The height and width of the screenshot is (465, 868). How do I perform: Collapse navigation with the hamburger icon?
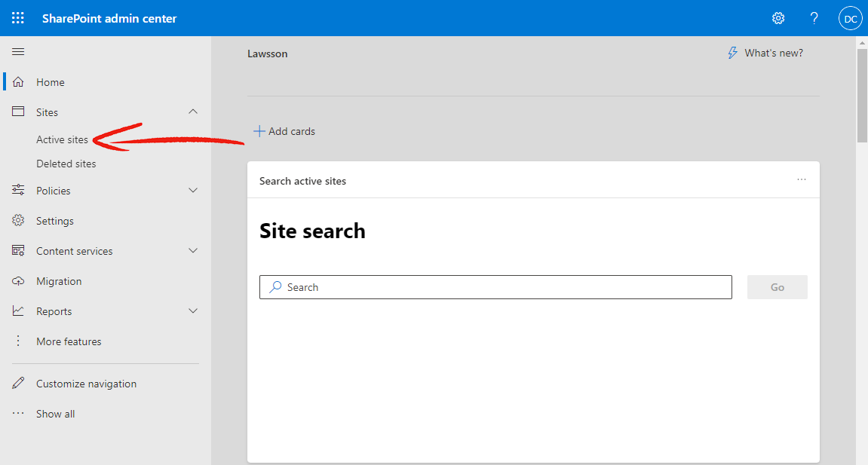[x=18, y=51]
